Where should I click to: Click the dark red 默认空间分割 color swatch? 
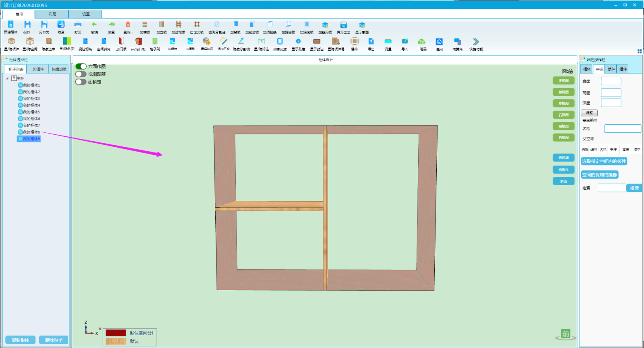coord(116,333)
